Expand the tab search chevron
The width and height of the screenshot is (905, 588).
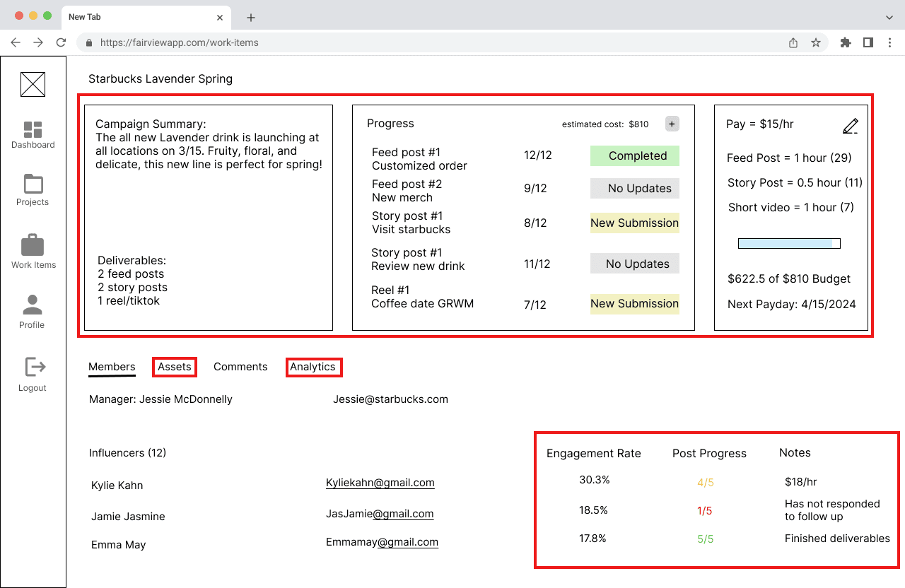889,17
